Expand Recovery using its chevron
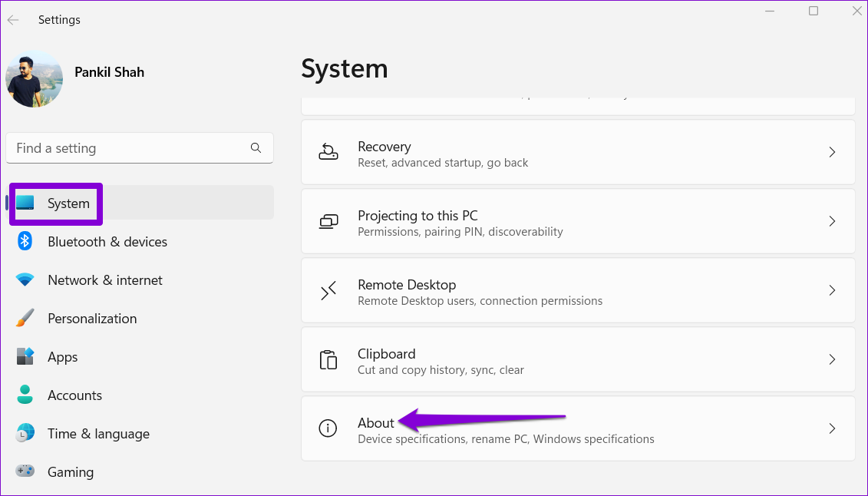This screenshot has height=496, width=868. 832,152
